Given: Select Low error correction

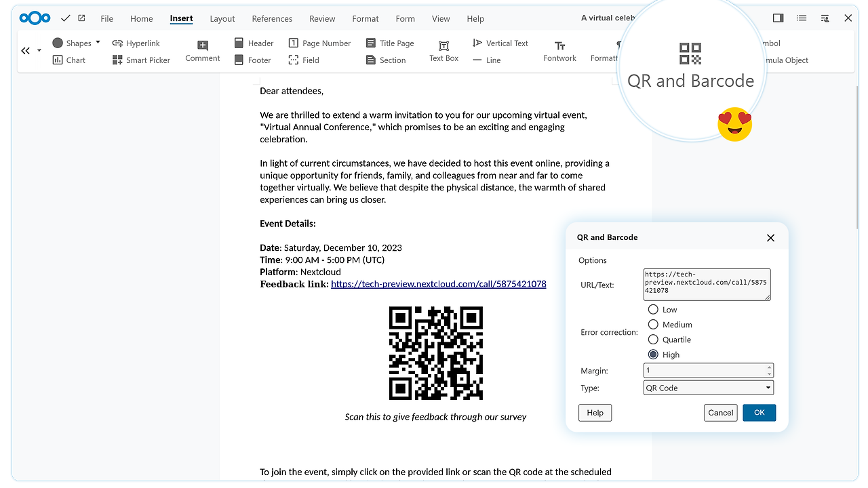Looking at the screenshot, I should [x=654, y=309].
